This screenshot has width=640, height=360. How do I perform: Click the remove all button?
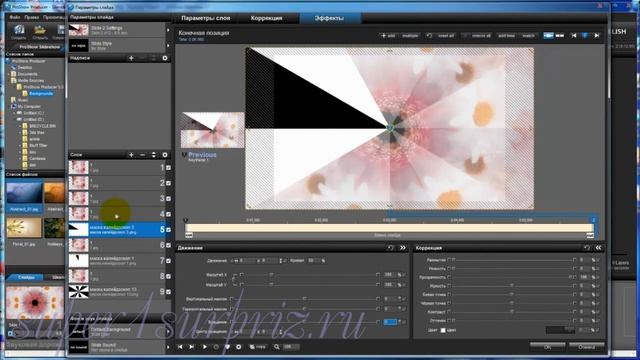[x=476, y=36]
